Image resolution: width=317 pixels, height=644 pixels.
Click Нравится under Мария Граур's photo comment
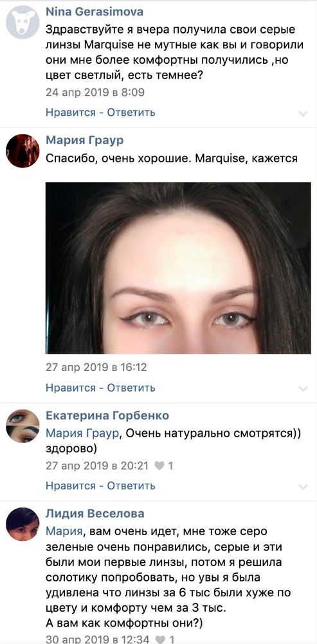tap(71, 387)
